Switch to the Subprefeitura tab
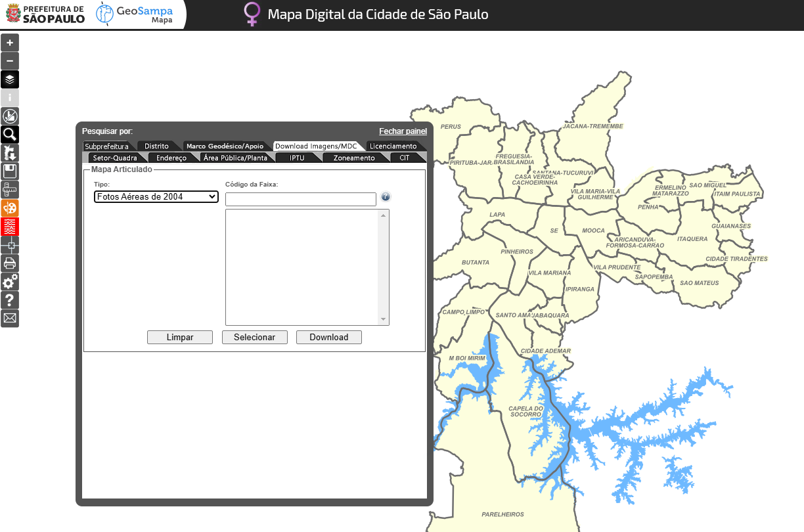Viewport: 804px width, 532px height. click(x=106, y=146)
